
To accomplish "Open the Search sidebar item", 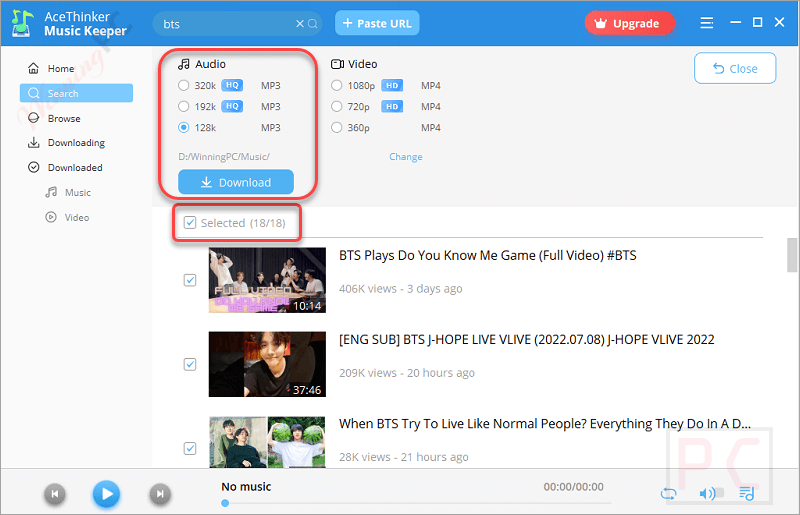I will pyautogui.click(x=76, y=93).
